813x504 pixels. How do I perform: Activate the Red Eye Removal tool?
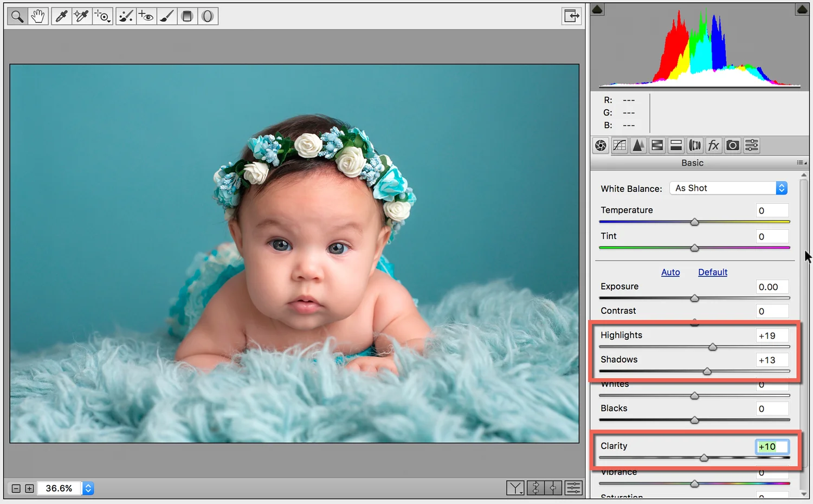(x=146, y=16)
